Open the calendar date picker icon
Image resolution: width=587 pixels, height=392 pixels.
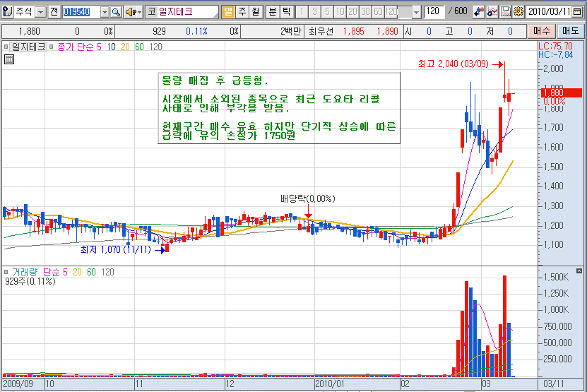coord(577,12)
